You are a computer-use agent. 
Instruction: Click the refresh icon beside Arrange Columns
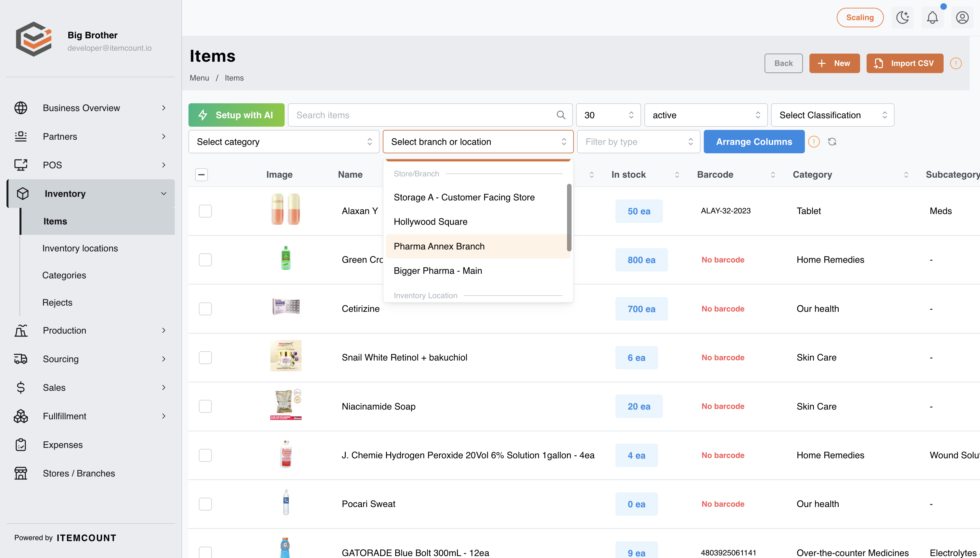(x=832, y=142)
